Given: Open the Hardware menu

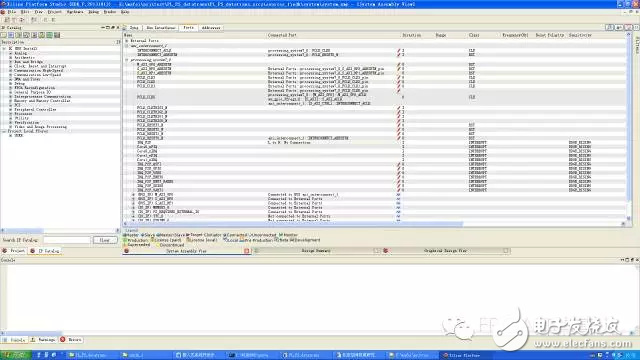Looking at the screenshot, I should click(75, 12).
